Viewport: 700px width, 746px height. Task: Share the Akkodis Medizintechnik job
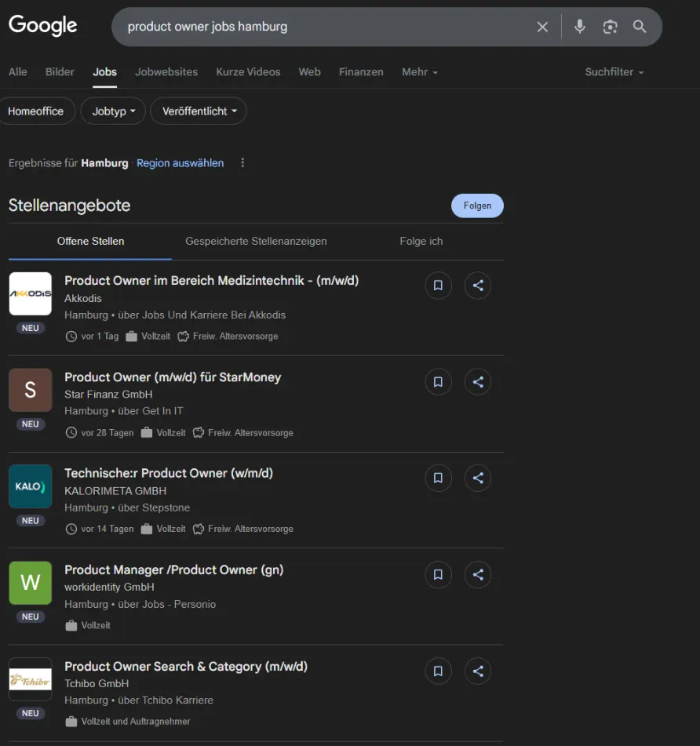(478, 286)
